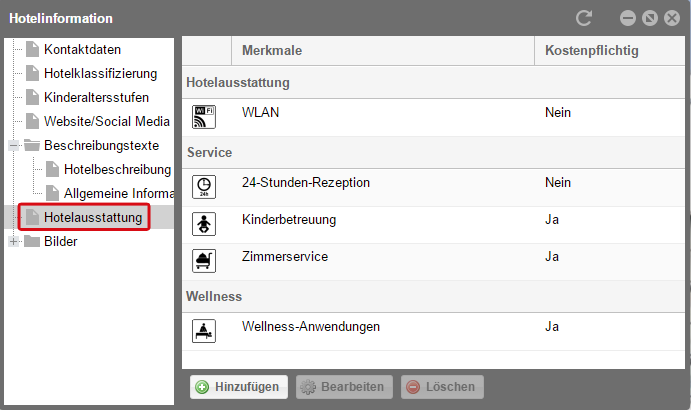Open Hotelklassifizierung in the tree
This screenshot has width=691, height=410.
[100, 74]
